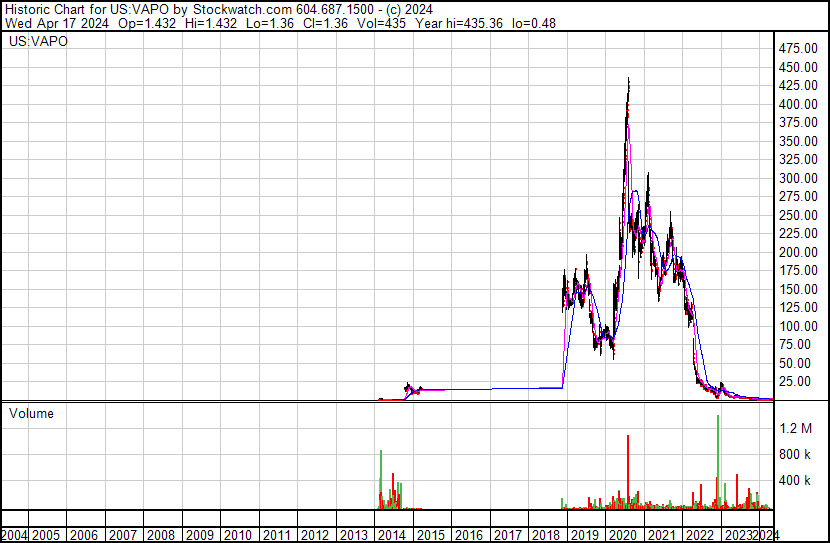Select the 2020 year on the time axis

tap(621, 535)
